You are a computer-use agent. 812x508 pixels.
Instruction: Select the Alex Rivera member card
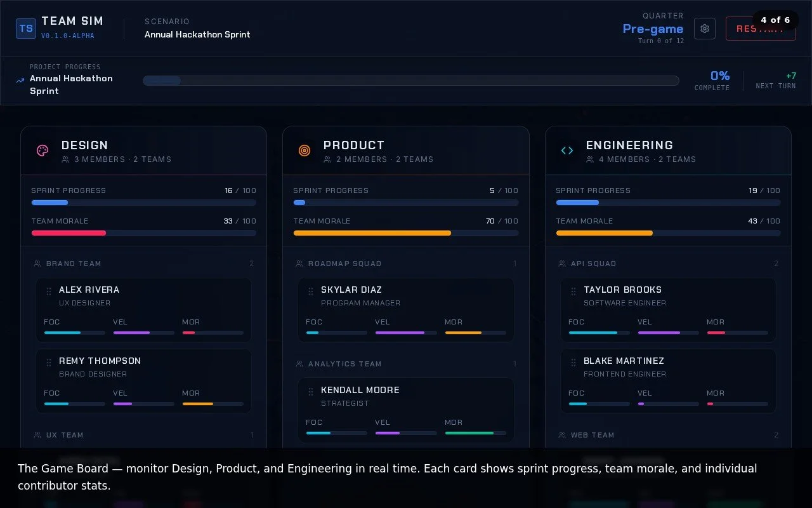(144, 310)
